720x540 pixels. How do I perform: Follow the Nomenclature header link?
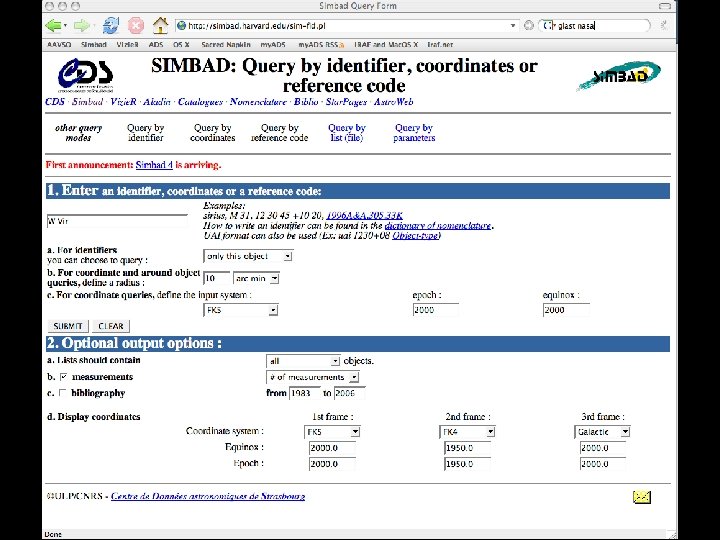[258, 102]
